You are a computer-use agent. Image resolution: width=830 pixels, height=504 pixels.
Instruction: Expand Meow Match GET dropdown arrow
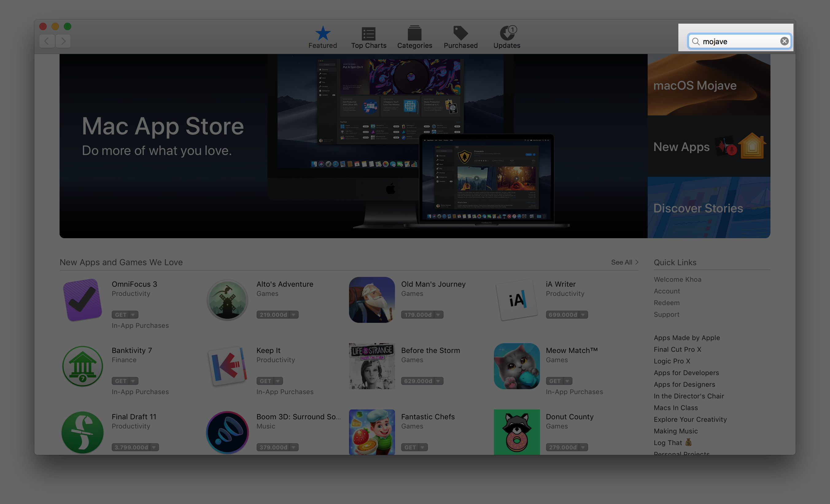click(568, 381)
